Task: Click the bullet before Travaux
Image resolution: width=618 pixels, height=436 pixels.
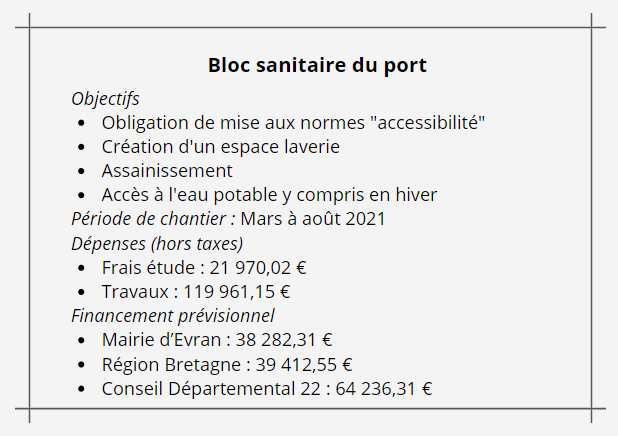Action: pyautogui.click(x=82, y=293)
